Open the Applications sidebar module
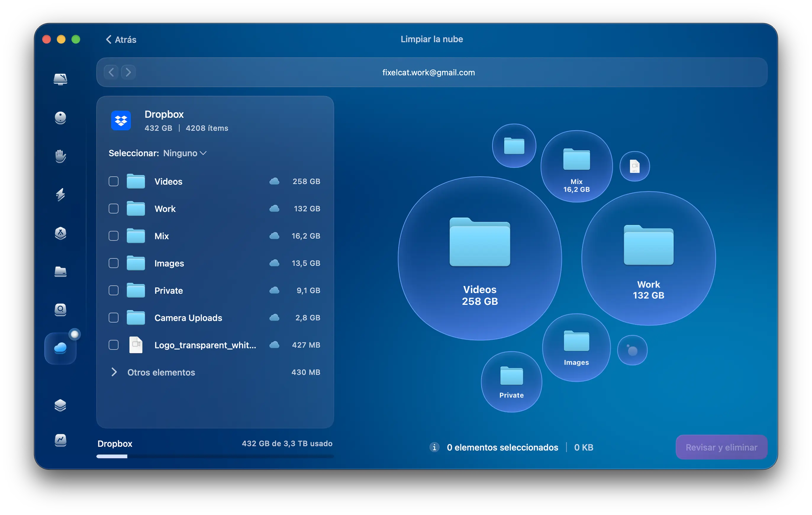812x515 pixels. pyautogui.click(x=60, y=233)
